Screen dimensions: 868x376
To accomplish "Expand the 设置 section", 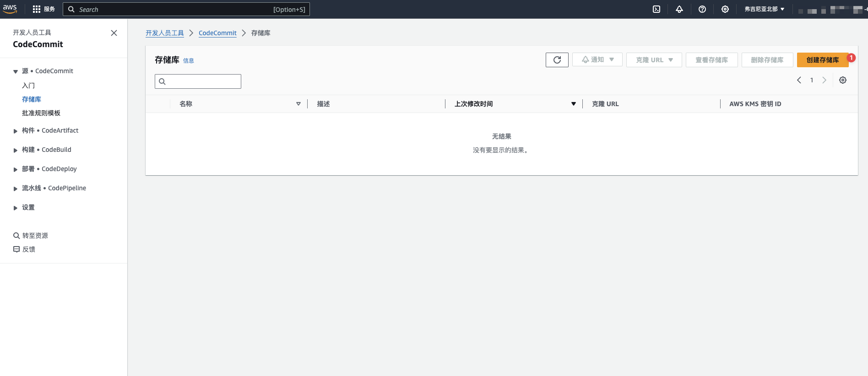I will point(16,208).
